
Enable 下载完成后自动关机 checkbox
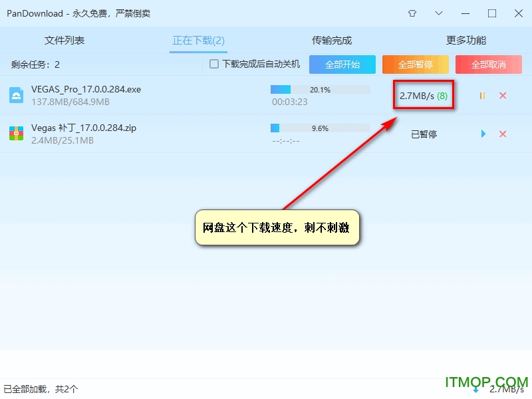point(214,64)
